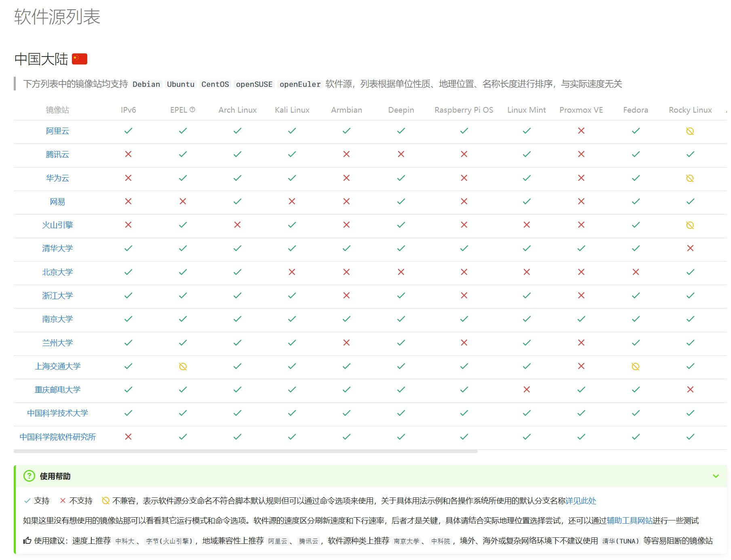731x560 pixels.
Task: Open the 南京大学 mirror link
Action: pos(57,319)
